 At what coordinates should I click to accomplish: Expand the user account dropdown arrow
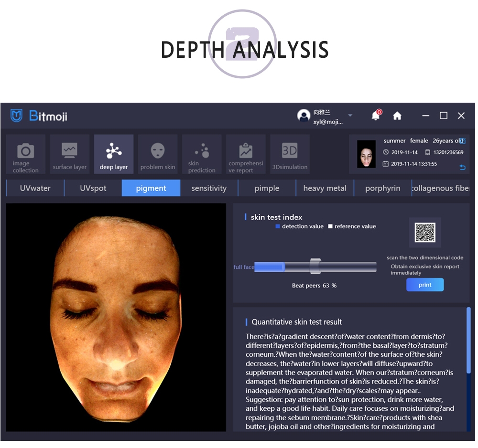[x=350, y=116]
